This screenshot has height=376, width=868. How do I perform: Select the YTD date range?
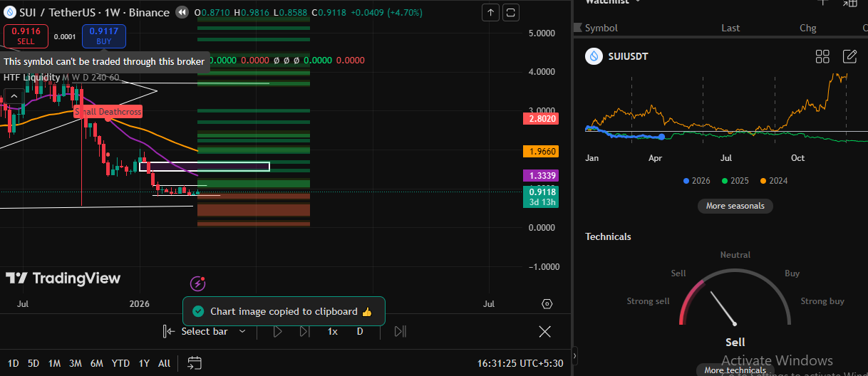120,363
